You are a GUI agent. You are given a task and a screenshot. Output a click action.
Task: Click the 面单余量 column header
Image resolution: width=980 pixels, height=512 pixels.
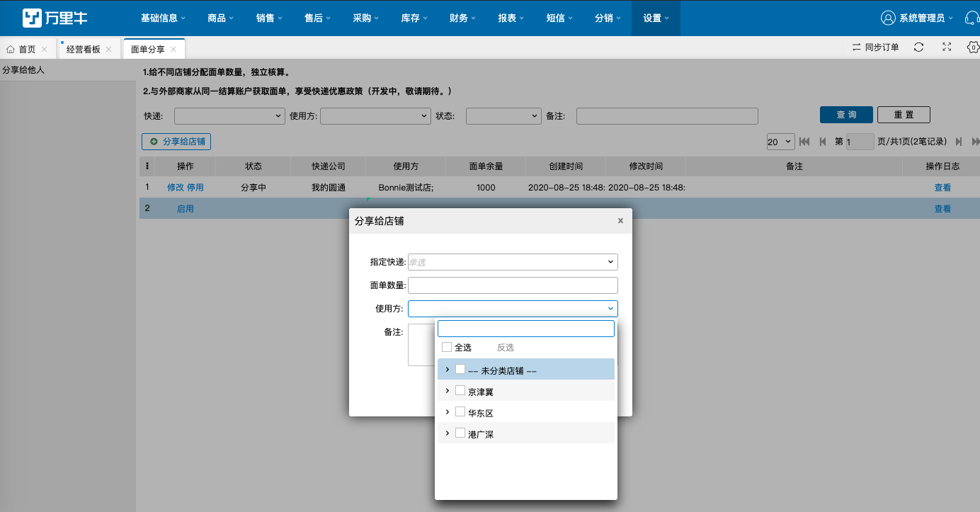tap(486, 166)
